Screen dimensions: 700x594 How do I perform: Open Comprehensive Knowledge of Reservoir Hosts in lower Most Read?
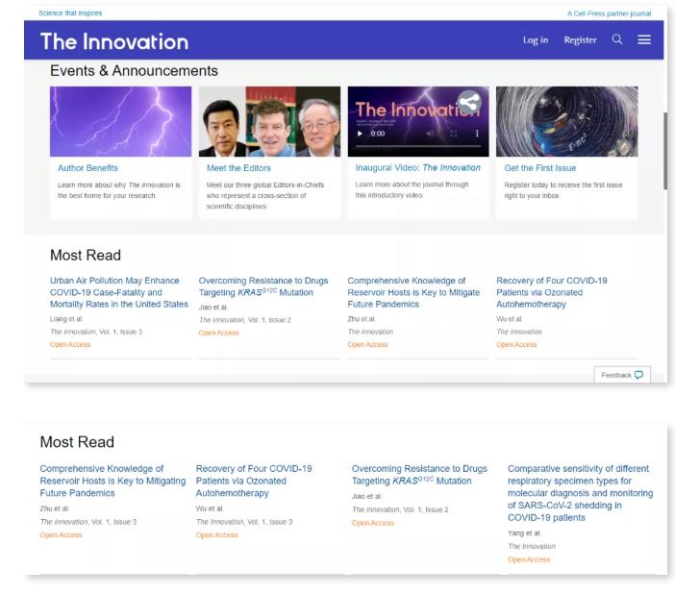click(112, 481)
